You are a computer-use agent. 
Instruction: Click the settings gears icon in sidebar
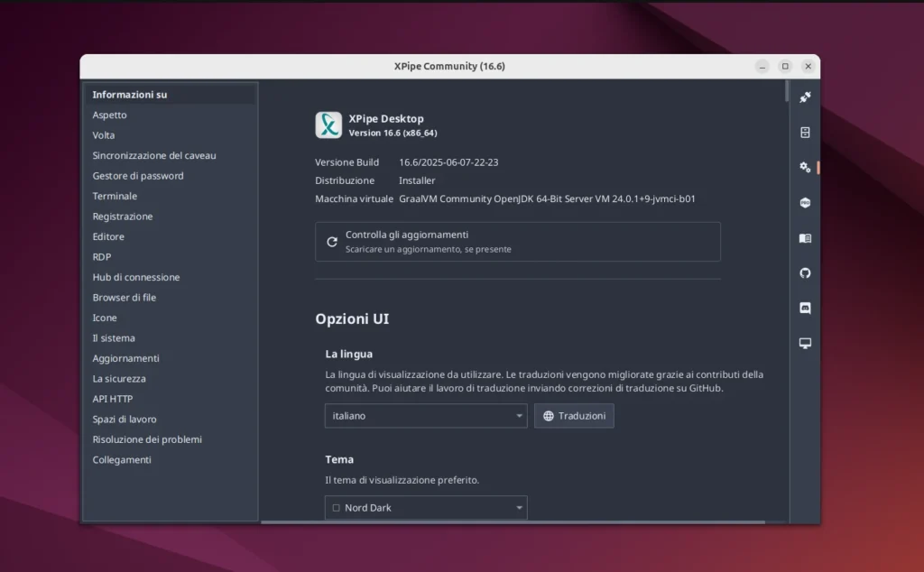tap(805, 167)
